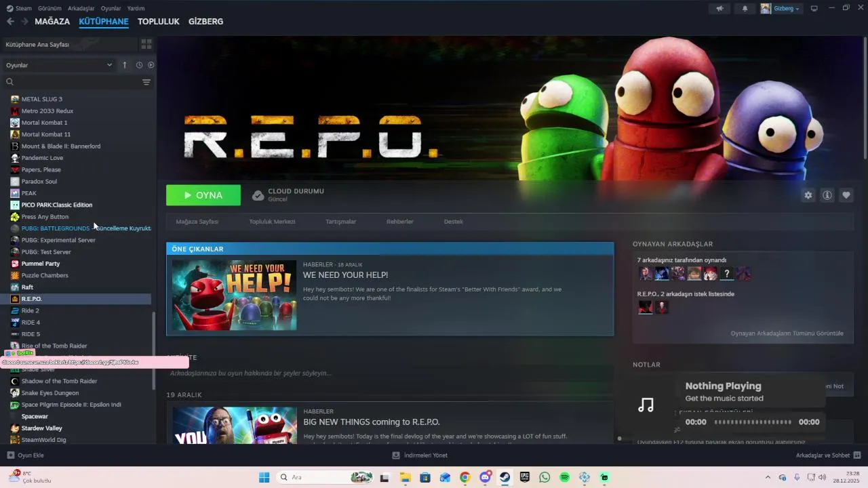Open WhatsApp from the taskbar
This screenshot has width=868, height=488.
[545, 477]
